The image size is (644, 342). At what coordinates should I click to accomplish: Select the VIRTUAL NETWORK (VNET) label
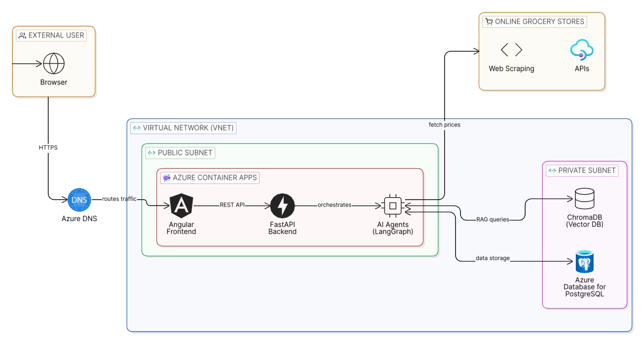(183, 128)
